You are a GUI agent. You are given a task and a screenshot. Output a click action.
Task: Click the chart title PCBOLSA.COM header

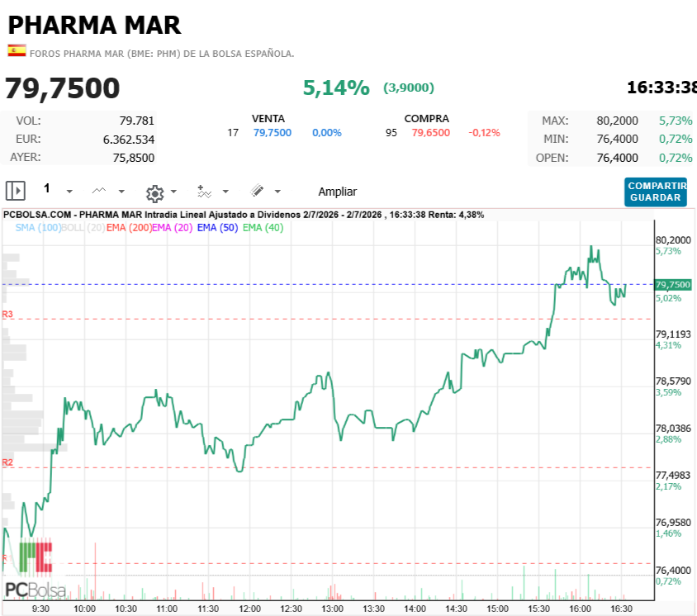(x=244, y=215)
